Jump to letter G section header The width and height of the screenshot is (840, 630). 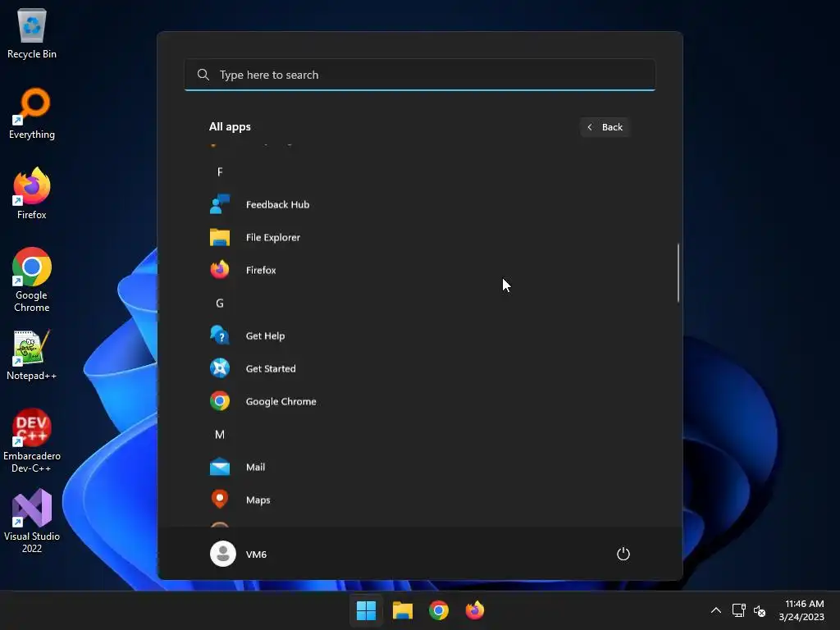(x=220, y=304)
